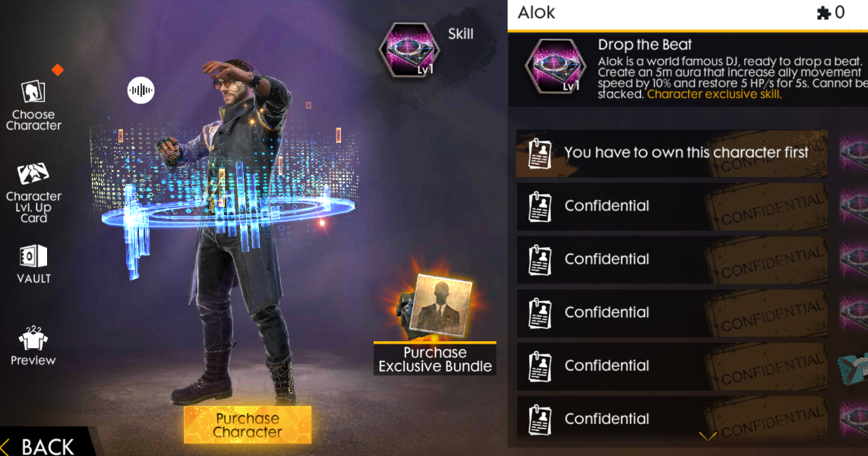
Task: Open the second Confidential file entry
Action: pos(672,259)
